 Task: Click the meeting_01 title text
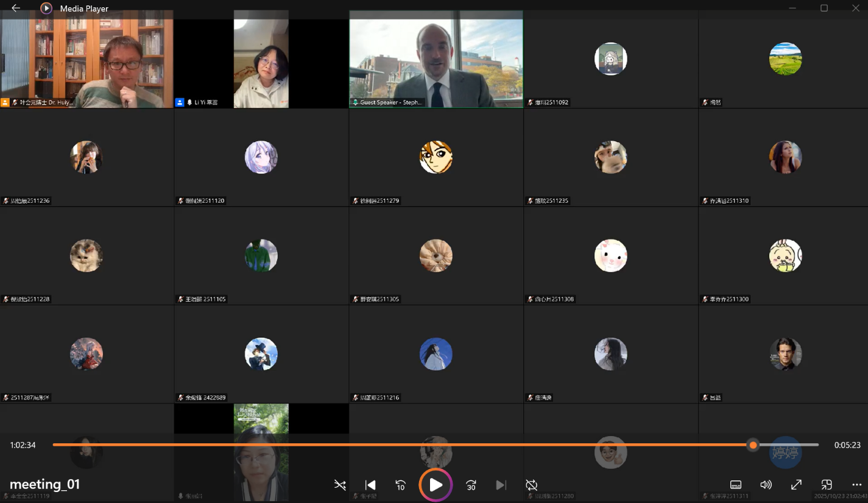[x=44, y=484]
